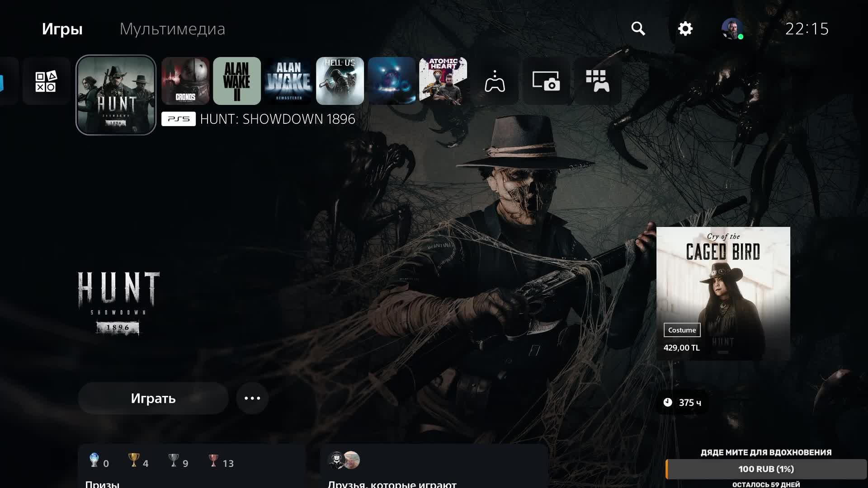This screenshot has height=488, width=868.
Task: Click the 100 RUB donation progress bar
Action: coord(766,469)
